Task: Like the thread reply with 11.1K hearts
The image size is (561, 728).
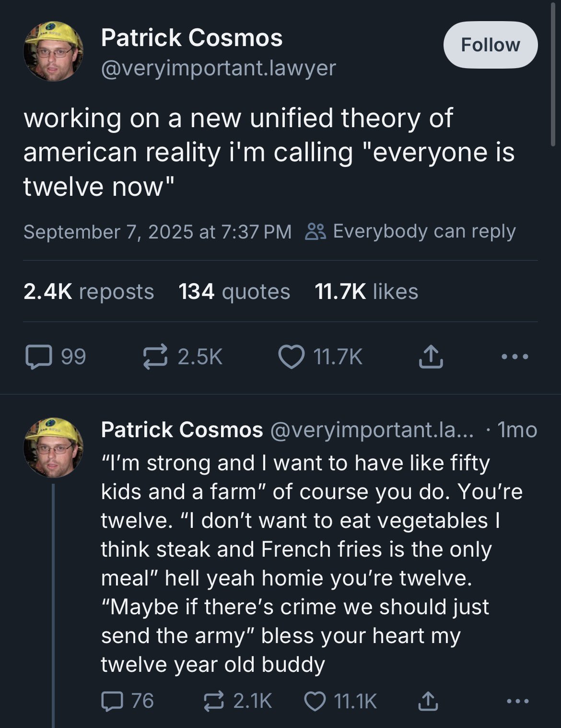Action: point(316,701)
